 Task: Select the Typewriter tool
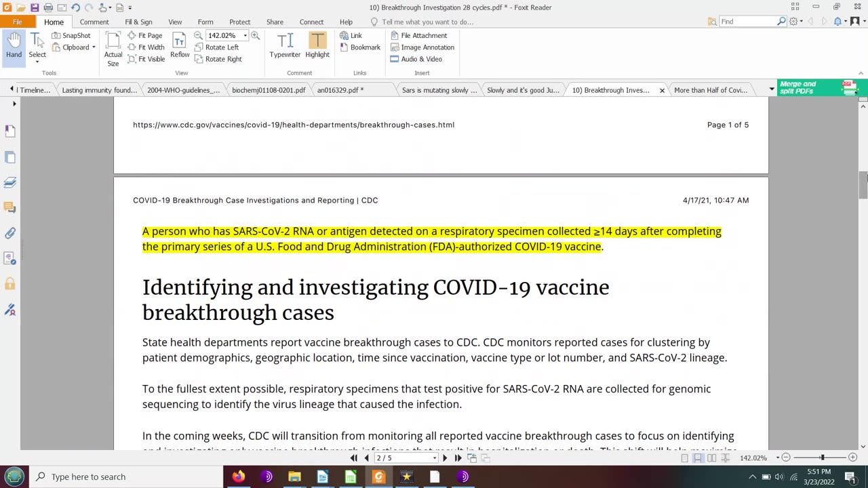point(285,46)
